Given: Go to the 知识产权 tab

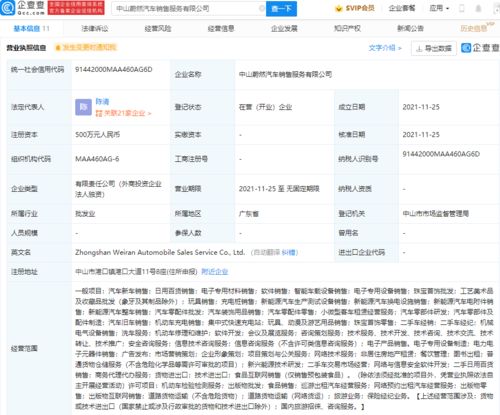Looking at the screenshot, I should [x=347, y=29].
